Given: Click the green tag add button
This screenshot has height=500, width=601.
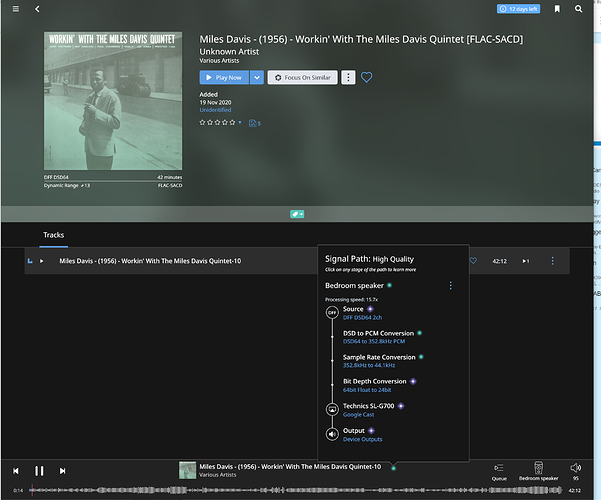Looking at the screenshot, I should point(297,214).
